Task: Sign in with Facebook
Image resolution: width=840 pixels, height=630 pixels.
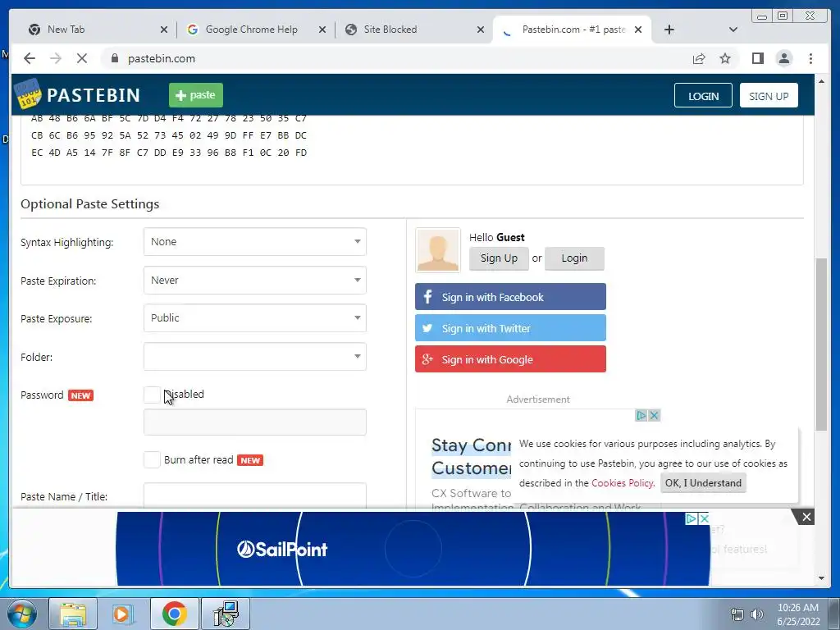Action: pos(510,297)
